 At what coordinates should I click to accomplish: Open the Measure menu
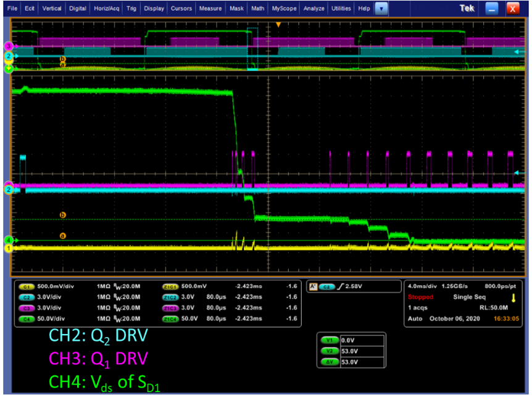(210, 9)
